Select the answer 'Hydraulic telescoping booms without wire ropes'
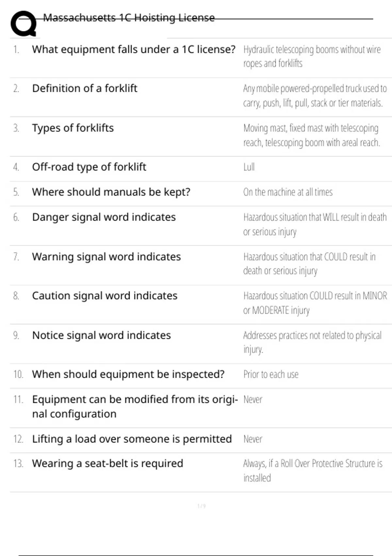This screenshot has width=392, height=556. coord(312,56)
